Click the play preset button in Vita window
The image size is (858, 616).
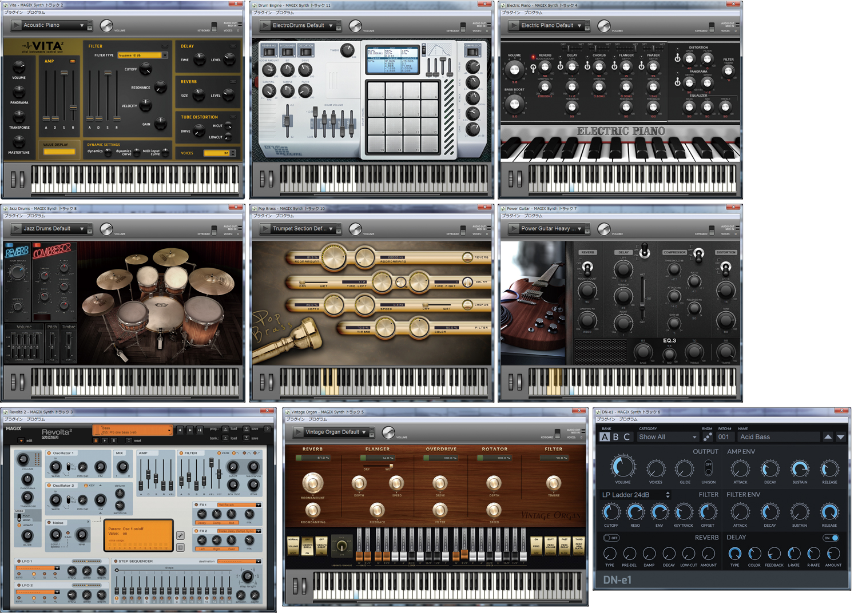click(16, 25)
